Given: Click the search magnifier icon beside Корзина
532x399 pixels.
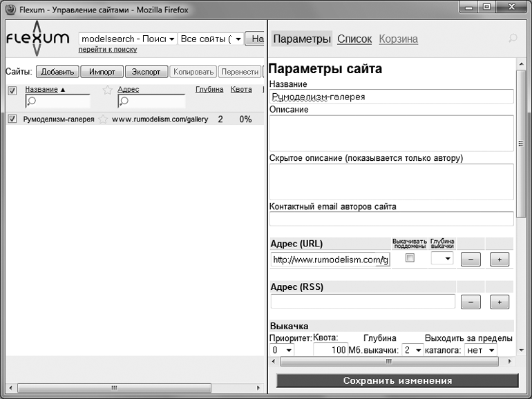Looking at the screenshot, I should (512, 39).
